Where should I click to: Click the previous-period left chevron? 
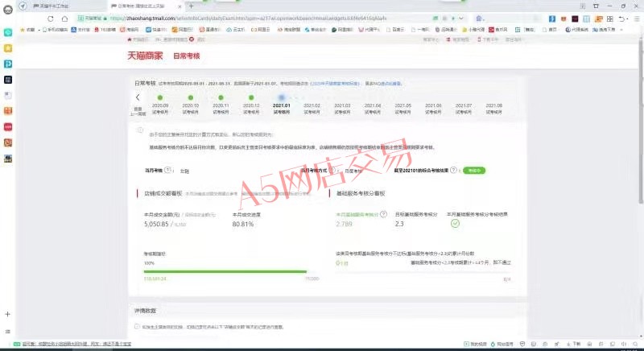[x=138, y=97]
